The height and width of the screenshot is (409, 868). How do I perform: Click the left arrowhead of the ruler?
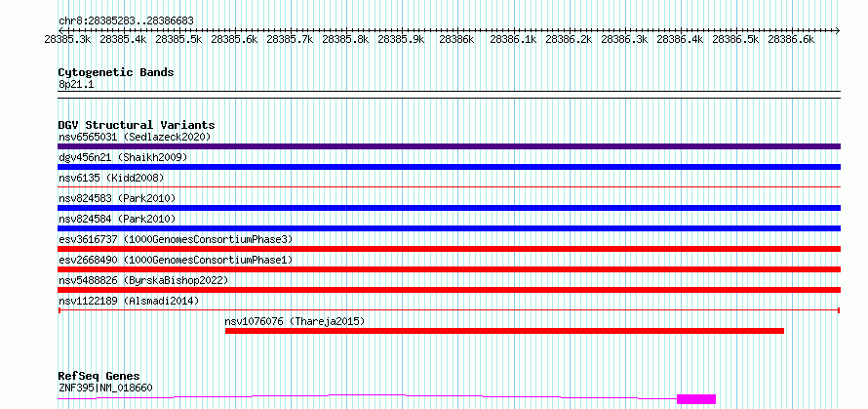coord(60,30)
